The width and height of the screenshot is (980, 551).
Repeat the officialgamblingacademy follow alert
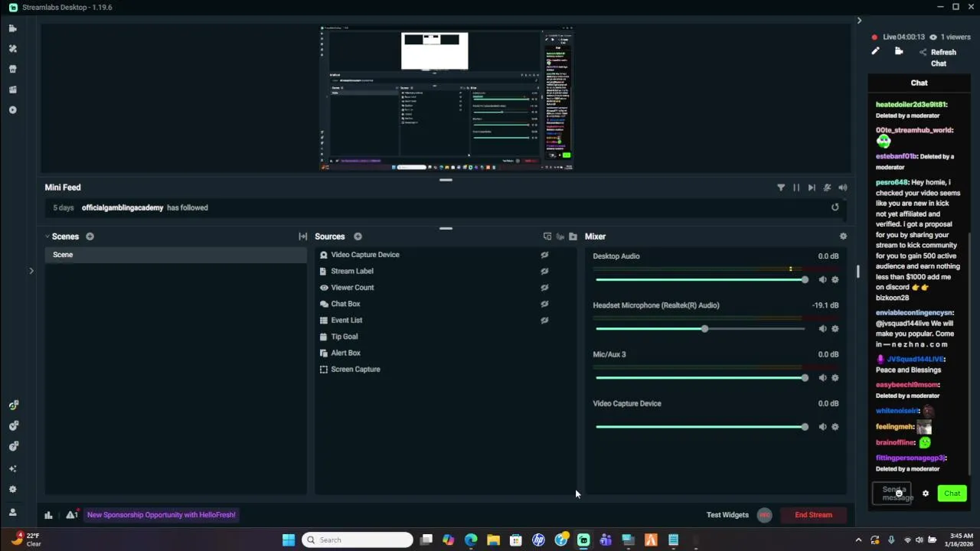[x=835, y=207]
